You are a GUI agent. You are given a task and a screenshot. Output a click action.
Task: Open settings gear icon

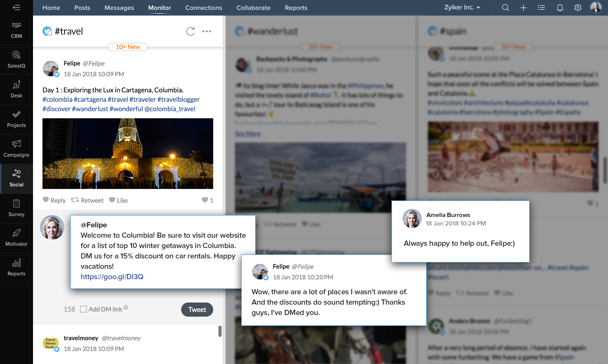(x=578, y=8)
